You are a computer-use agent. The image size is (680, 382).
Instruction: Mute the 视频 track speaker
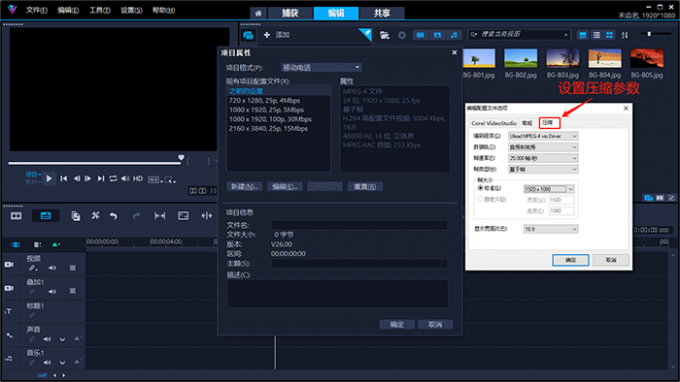[52, 268]
